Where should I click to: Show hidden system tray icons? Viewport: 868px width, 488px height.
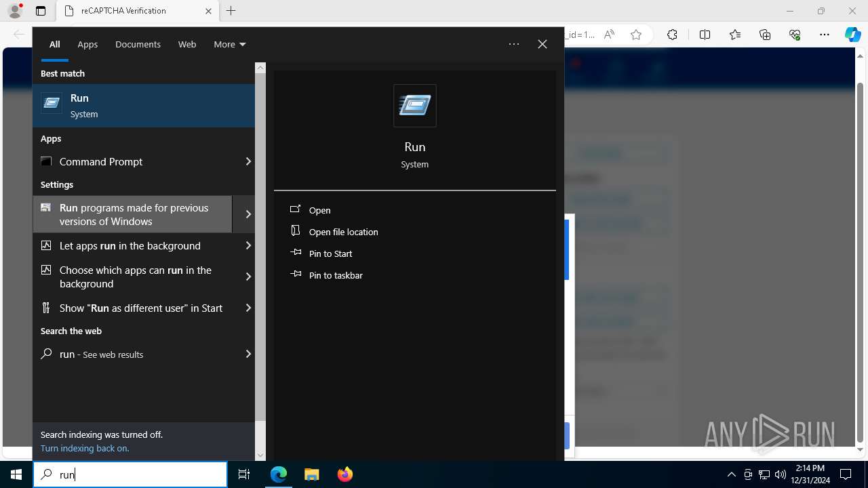coord(731,474)
